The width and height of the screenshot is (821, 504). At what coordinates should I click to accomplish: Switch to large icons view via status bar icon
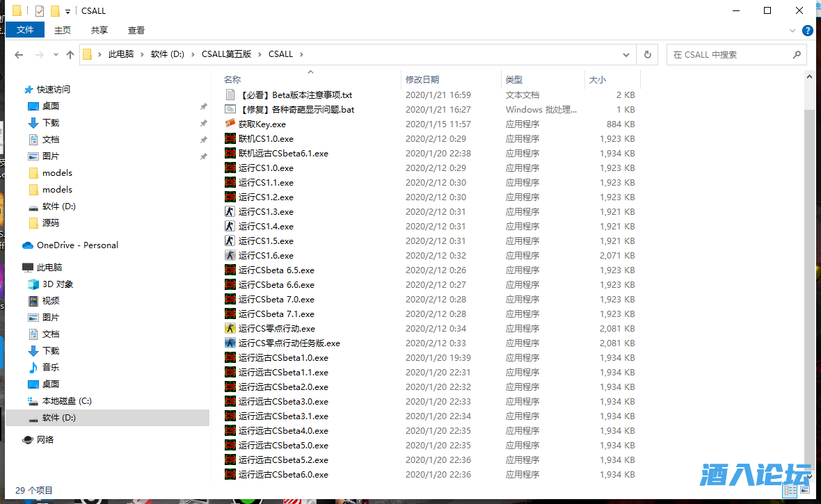coord(804,491)
